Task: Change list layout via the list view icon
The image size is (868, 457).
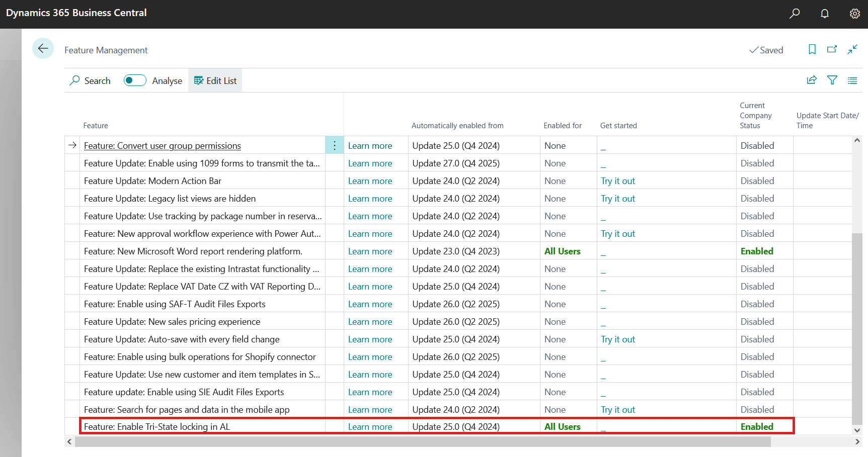Action: point(852,80)
